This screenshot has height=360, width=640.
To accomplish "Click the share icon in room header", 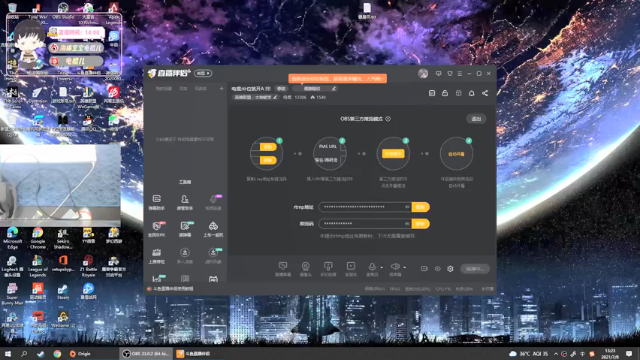I will tap(484, 93).
